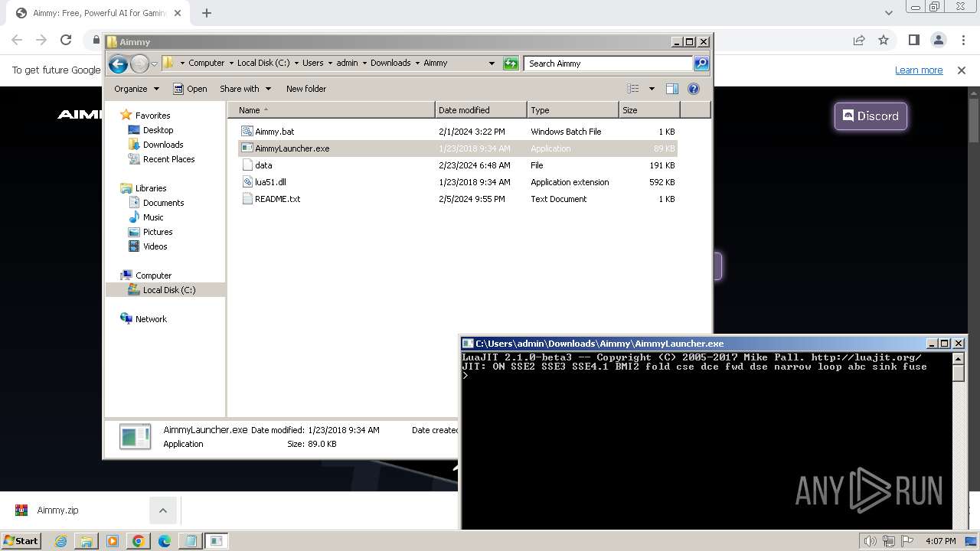Image resolution: width=980 pixels, height=551 pixels.
Task: Open a new Chrome tab
Action: click(x=207, y=13)
